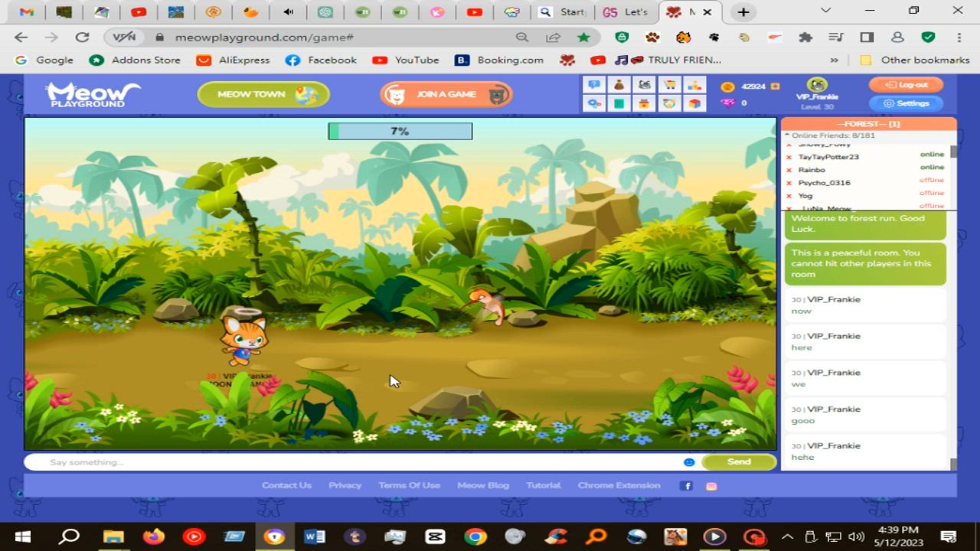Image resolution: width=980 pixels, height=551 pixels.
Task: Click the bookmark star in address bar
Action: point(583,37)
